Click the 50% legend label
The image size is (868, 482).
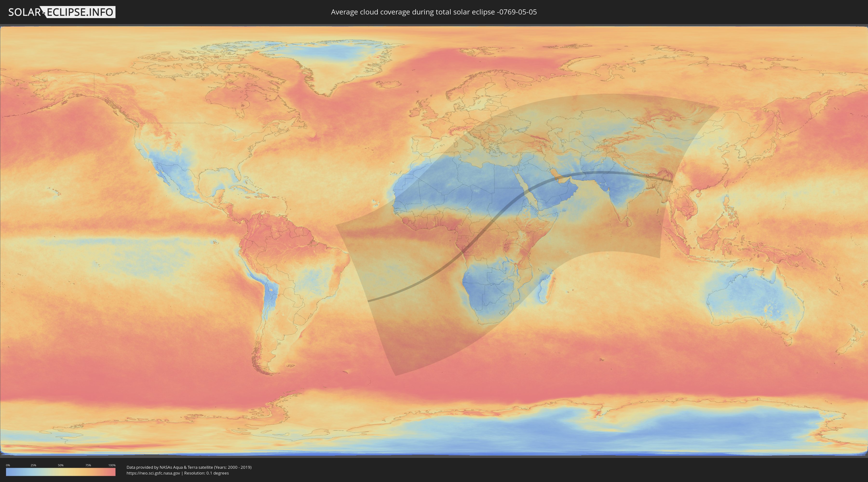tap(61, 465)
